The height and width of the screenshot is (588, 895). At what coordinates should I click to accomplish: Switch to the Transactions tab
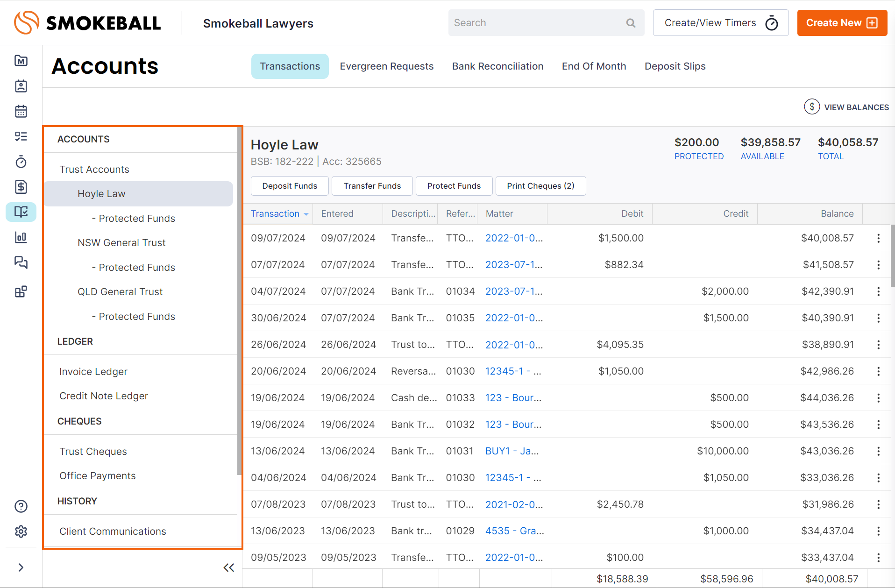(x=290, y=66)
